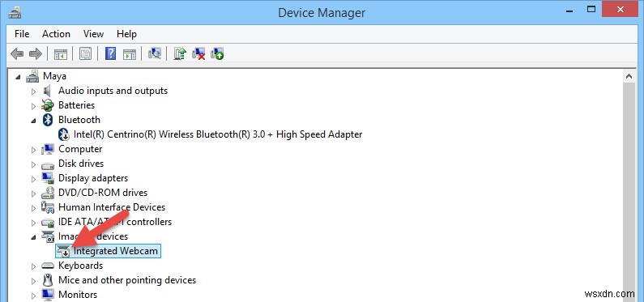Click the vertical scrollbar thumb
The width and height of the screenshot is (644, 302).
coord(629,192)
